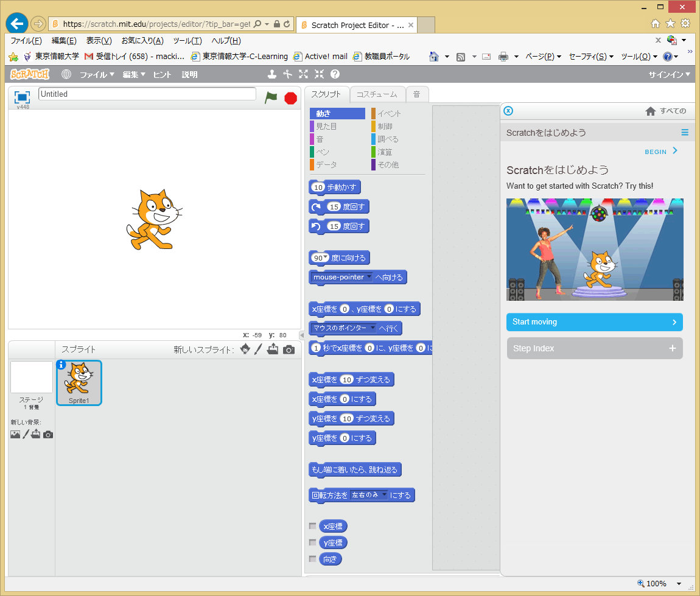700x596 pixels.
Task: Open Active! mail favorites link
Action: [320, 56]
